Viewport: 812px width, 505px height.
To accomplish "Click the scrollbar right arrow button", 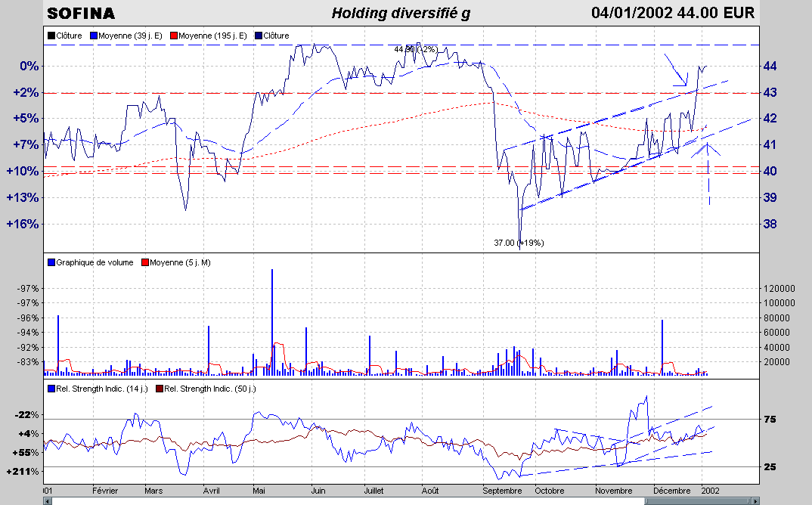I will pos(755,501).
